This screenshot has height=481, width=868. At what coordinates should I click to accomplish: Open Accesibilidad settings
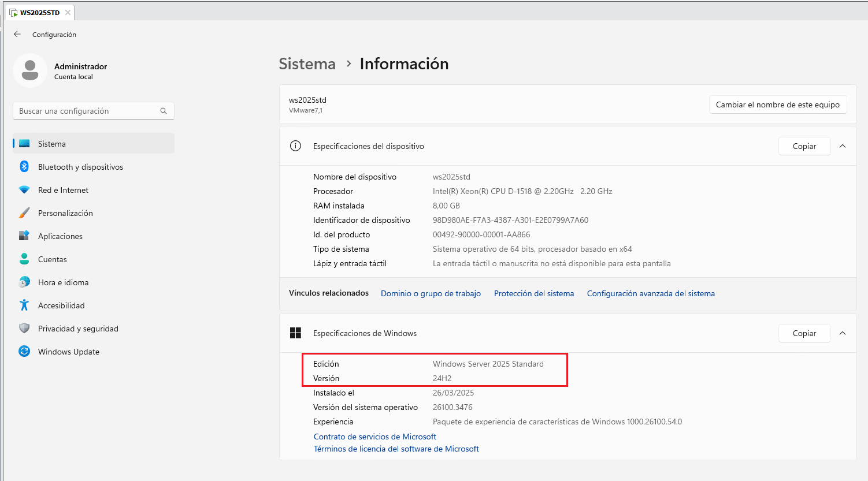[61, 305]
